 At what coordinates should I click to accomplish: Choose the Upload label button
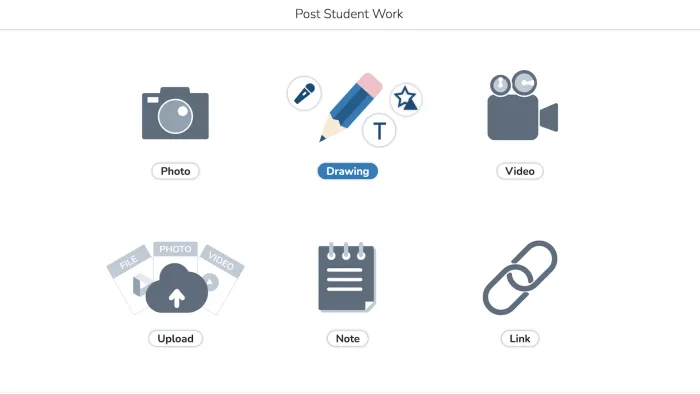click(x=175, y=339)
